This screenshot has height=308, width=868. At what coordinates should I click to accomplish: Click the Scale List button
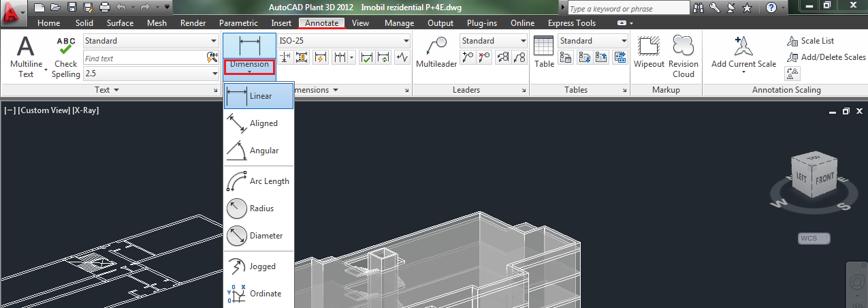[810, 41]
